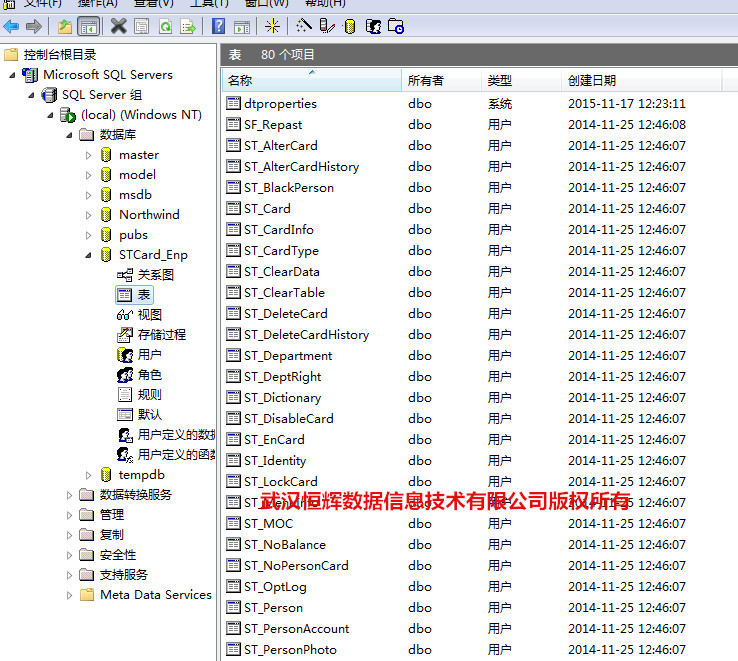Expand the pubs database
This screenshot has height=661, width=738.
88,235
